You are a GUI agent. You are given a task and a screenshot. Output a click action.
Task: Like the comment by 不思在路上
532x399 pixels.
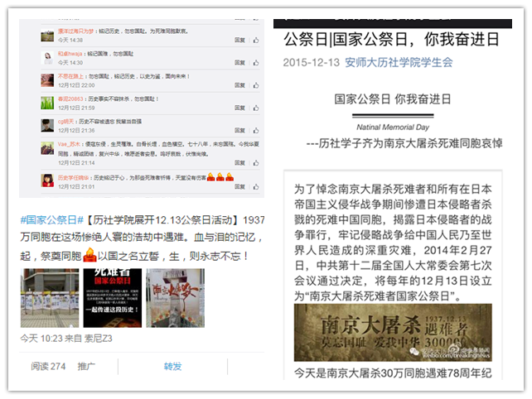[x=256, y=85]
